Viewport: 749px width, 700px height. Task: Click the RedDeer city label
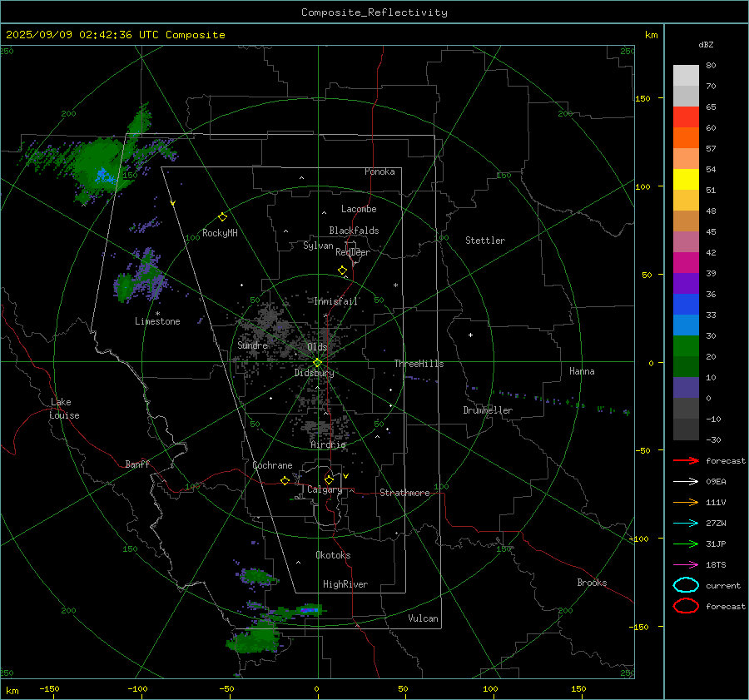353,252
